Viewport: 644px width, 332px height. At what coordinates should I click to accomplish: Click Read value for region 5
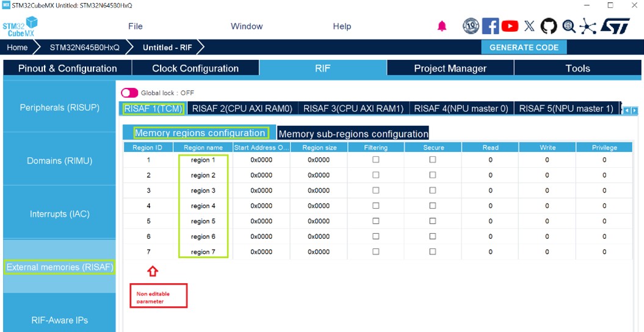[490, 221]
